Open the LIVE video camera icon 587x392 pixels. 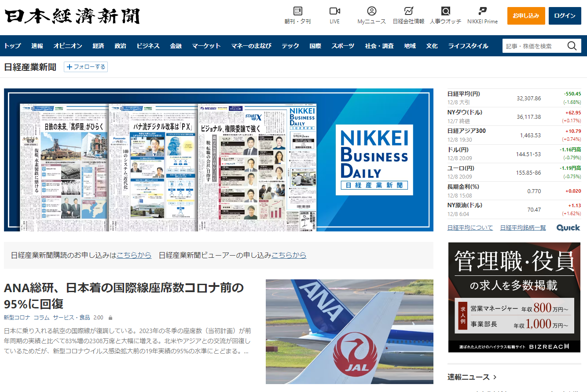(x=334, y=11)
